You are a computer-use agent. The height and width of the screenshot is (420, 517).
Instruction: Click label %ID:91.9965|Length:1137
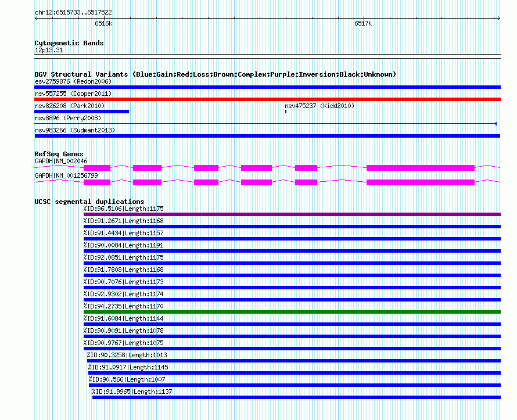click(132, 392)
